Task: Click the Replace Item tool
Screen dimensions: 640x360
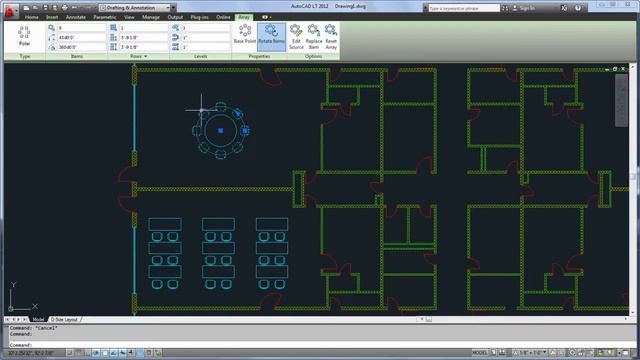Action: 314,37
